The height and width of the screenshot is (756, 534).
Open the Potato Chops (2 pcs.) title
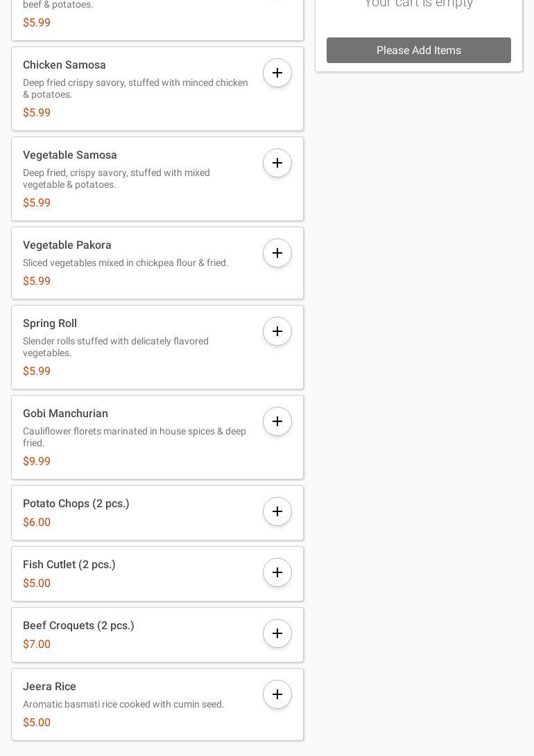tap(76, 504)
